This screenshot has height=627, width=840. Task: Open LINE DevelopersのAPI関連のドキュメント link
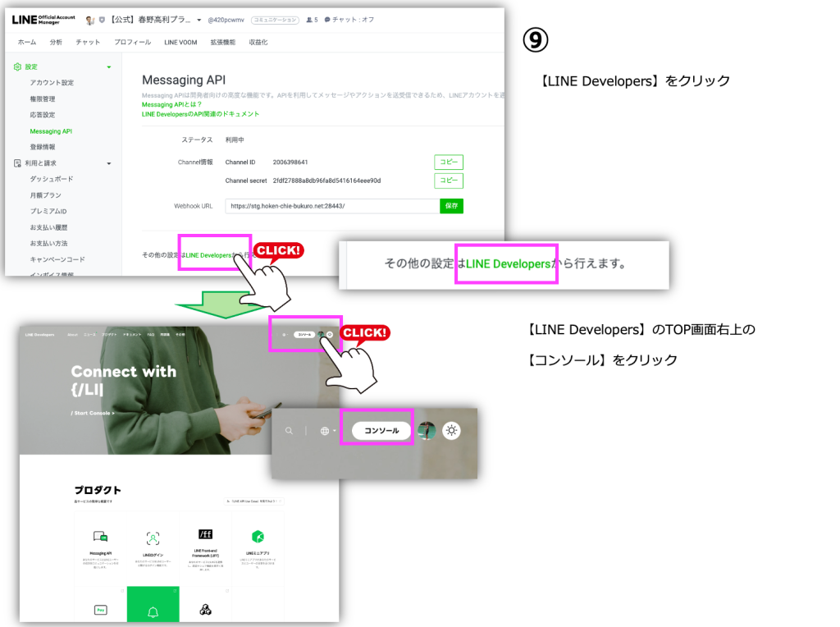pos(200,114)
